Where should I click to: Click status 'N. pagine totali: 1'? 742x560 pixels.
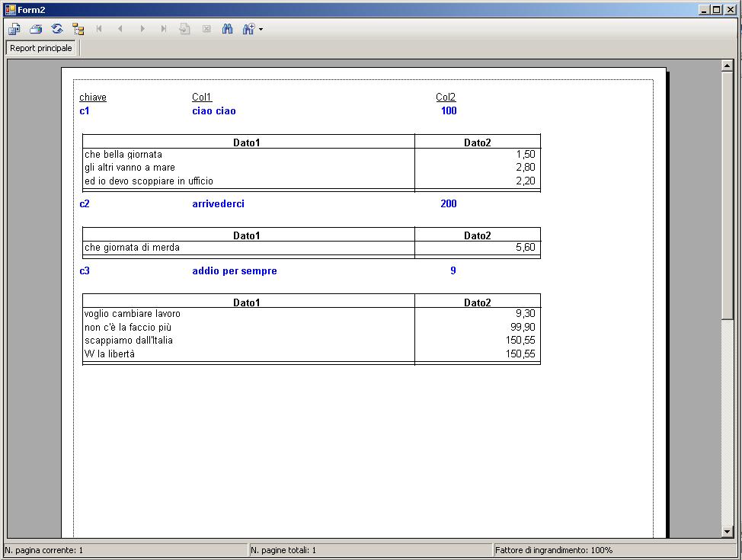point(283,550)
